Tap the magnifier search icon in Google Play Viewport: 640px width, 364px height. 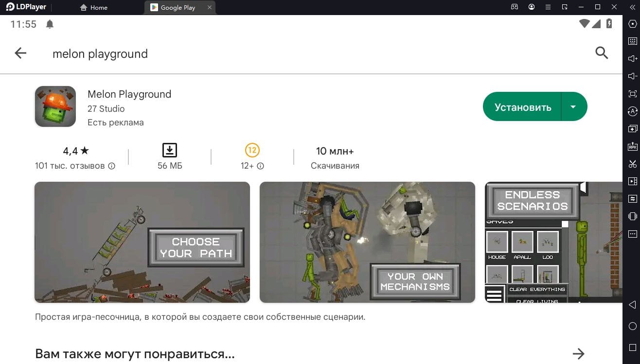(602, 53)
